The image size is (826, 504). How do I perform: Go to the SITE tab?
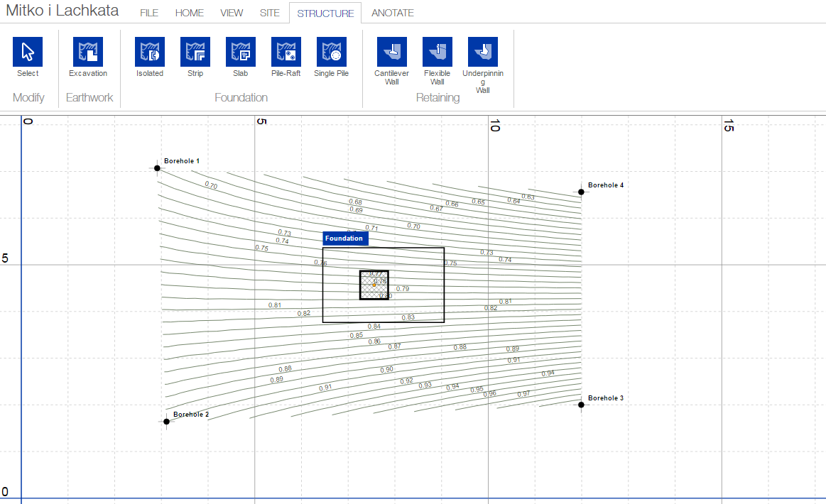[x=269, y=13]
